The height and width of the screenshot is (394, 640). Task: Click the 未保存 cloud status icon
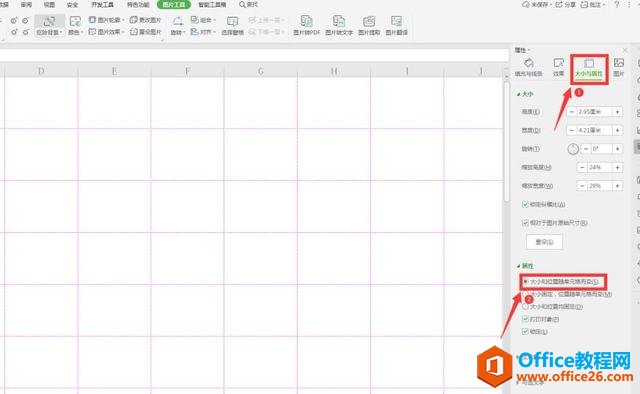pos(525,4)
